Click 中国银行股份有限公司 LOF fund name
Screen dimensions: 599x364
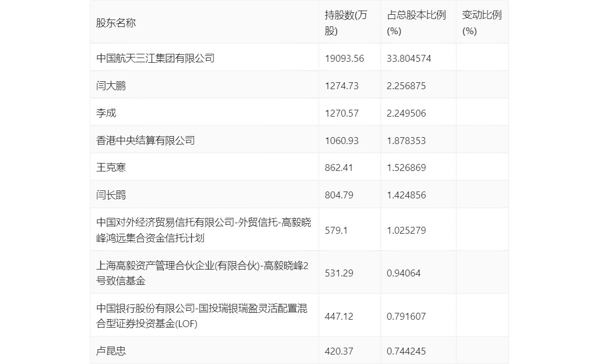point(202,316)
